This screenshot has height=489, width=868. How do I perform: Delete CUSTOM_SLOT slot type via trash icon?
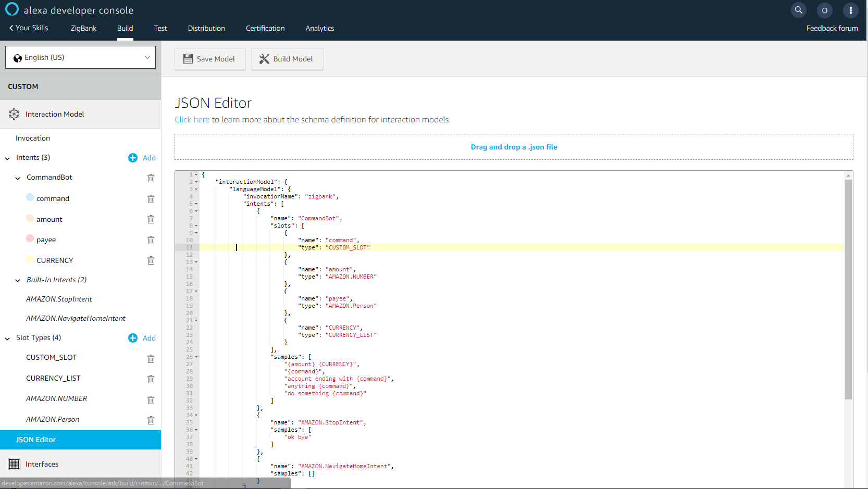pos(151,359)
